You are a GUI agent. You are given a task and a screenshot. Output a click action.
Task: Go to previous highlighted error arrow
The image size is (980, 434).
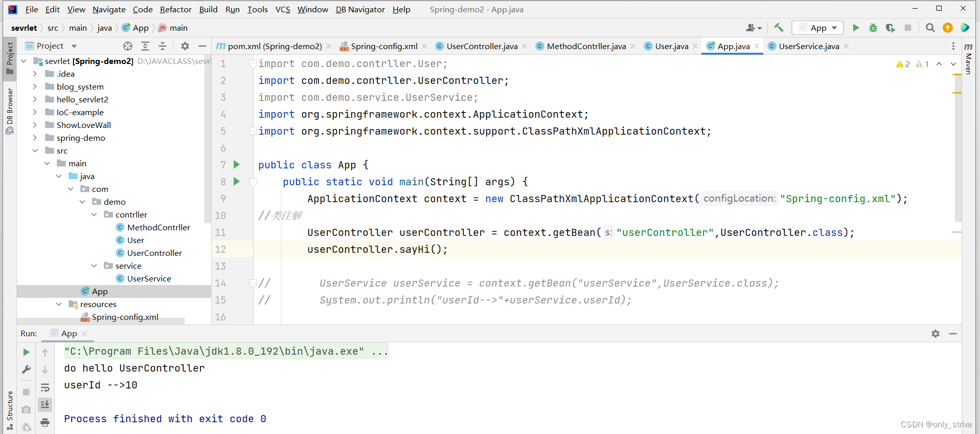click(939, 64)
